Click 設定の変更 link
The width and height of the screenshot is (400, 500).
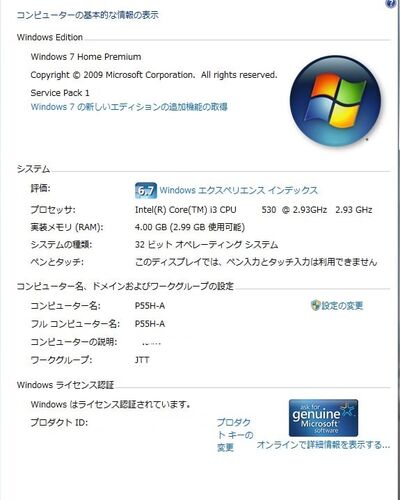coord(342,305)
